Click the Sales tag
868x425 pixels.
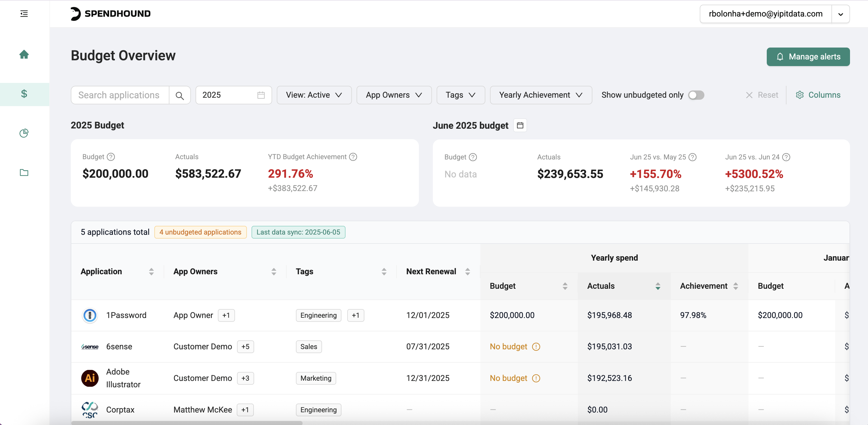click(309, 347)
